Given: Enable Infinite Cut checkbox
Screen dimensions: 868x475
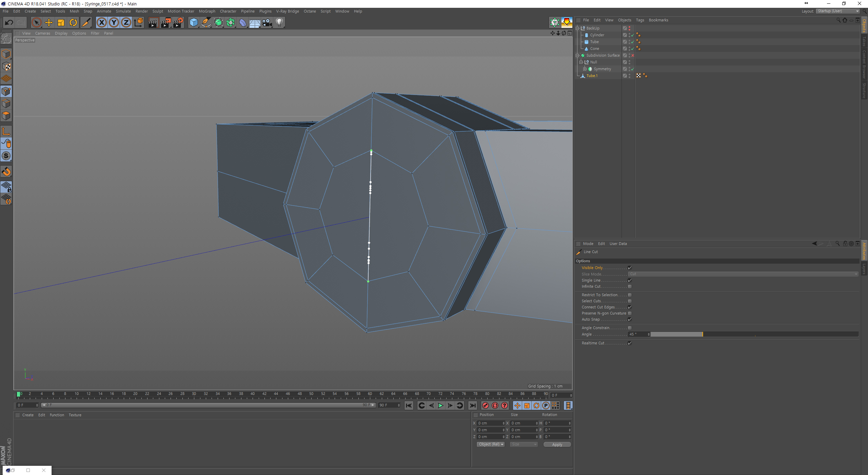Looking at the screenshot, I should pyautogui.click(x=630, y=286).
